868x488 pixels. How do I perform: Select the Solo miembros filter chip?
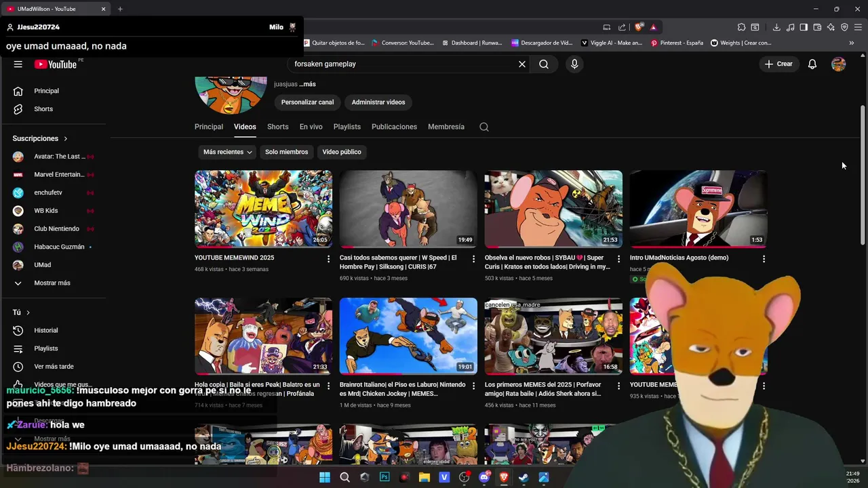point(286,152)
